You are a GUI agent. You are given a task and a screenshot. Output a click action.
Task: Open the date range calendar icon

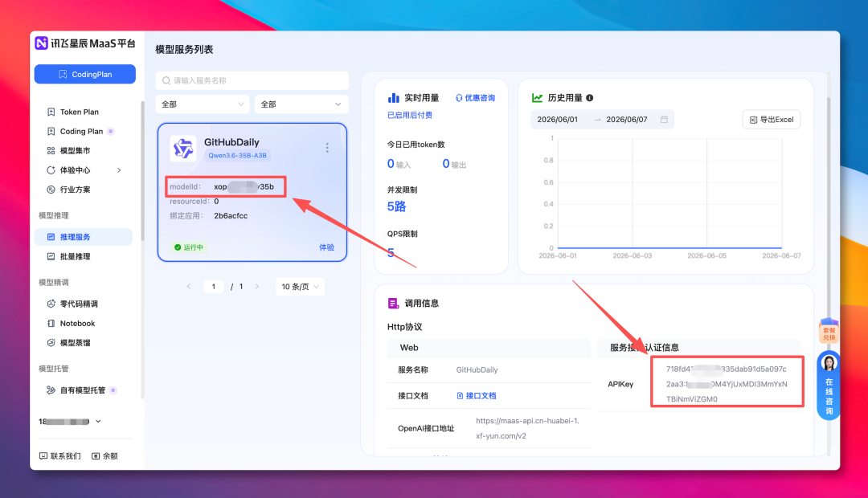click(x=665, y=120)
